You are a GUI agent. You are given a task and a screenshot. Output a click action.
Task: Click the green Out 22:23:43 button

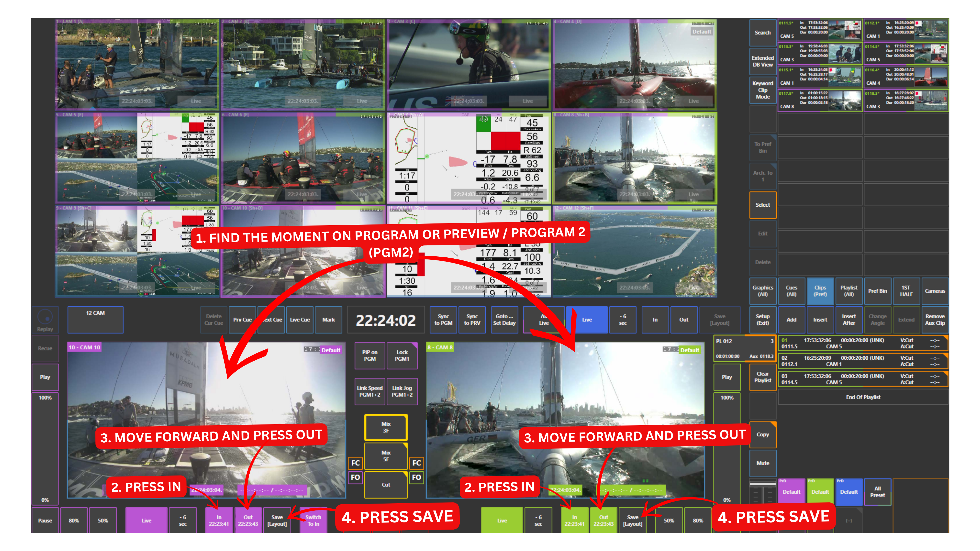(603, 520)
